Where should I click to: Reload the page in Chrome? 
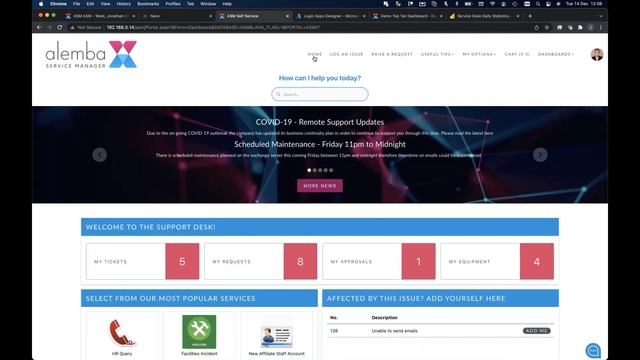point(60,27)
